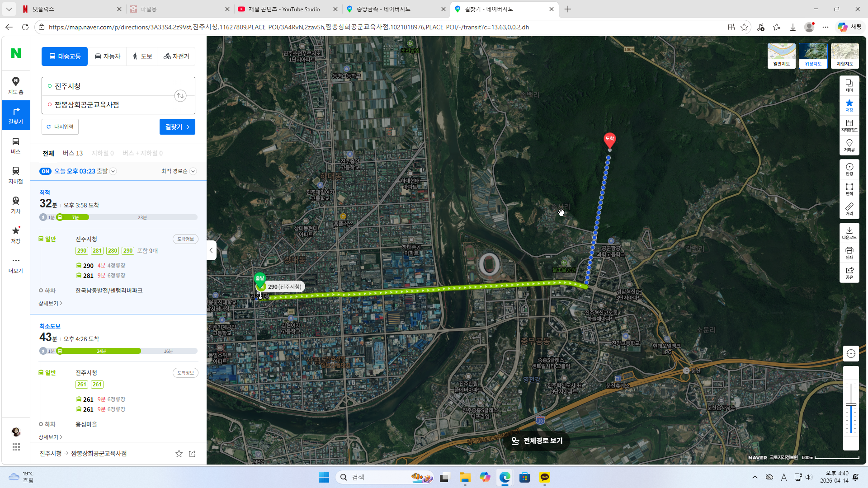Click the taskbar 검색 search box
This screenshot has width=868, height=488.
[385, 478]
